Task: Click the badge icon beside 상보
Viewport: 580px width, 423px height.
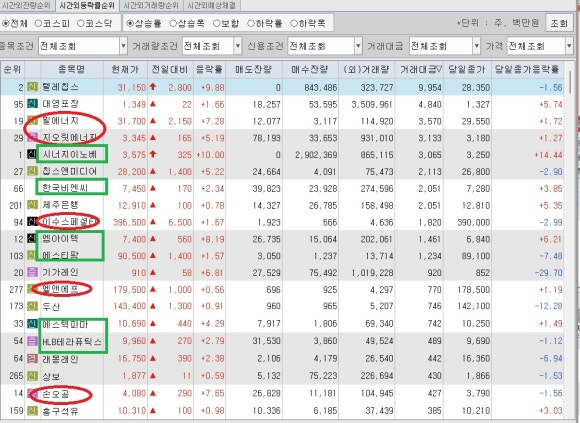Action: point(33,376)
